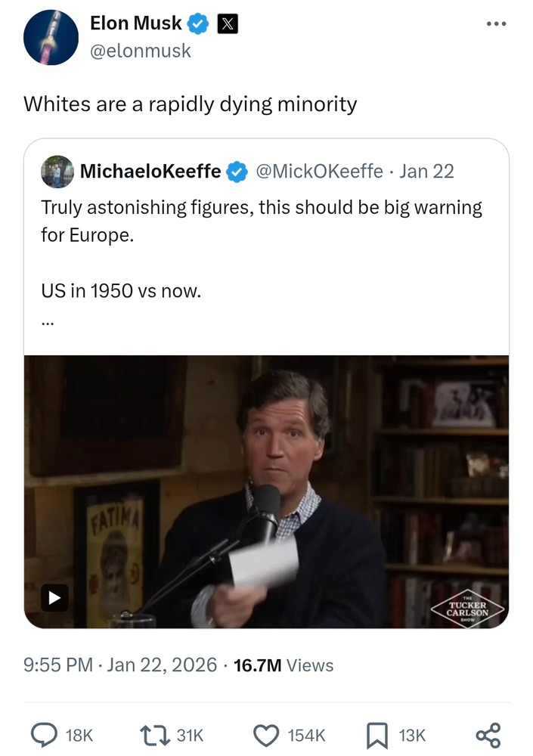Open the @MickOKeeffe handle link

[x=320, y=172]
